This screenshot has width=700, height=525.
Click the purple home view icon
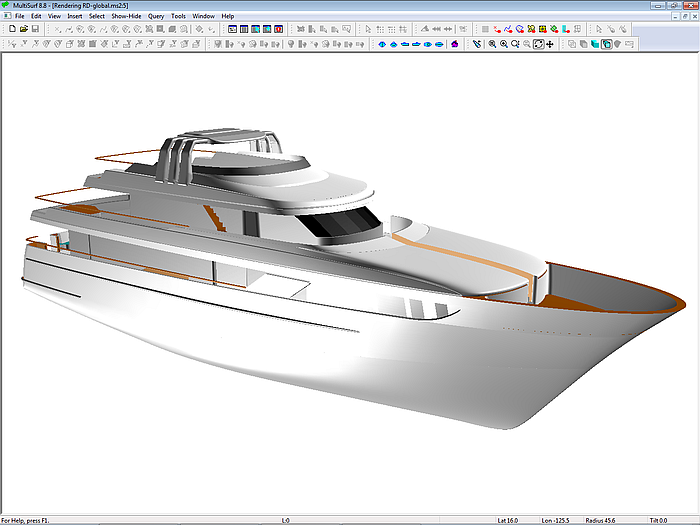coord(454,44)
